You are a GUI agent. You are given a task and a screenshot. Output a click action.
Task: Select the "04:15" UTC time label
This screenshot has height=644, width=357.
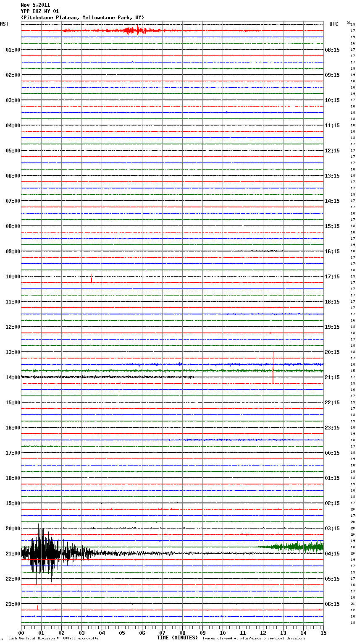point(332,554)
